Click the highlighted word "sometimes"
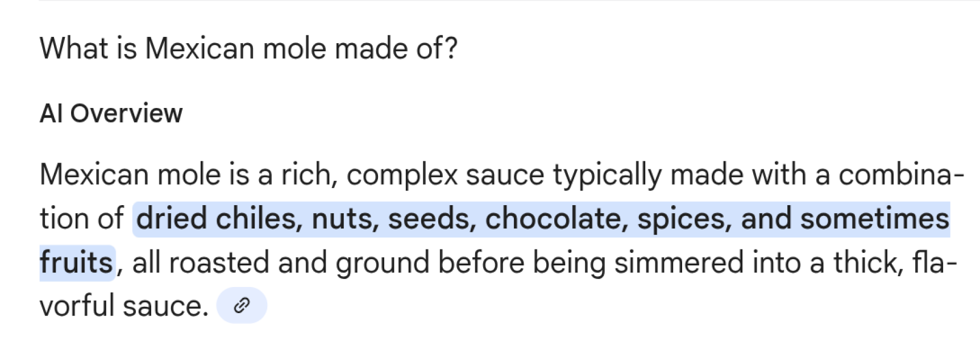Screen dimensions: 980x341 click(874, 219)
